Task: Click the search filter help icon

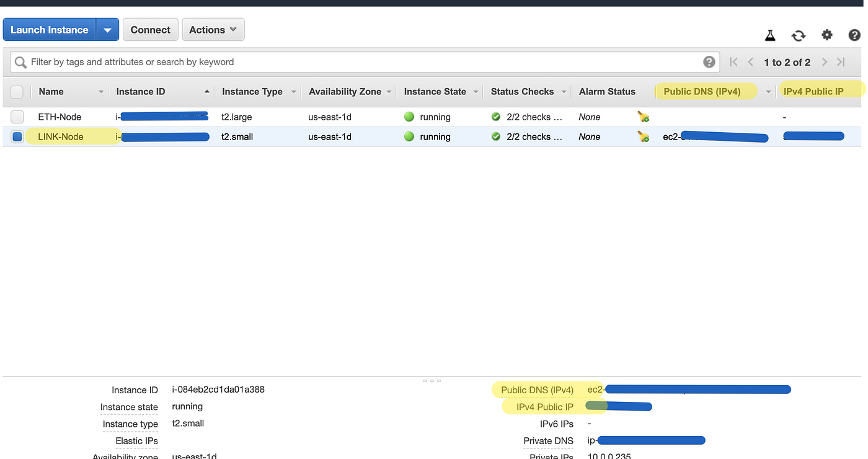Action: click(709, 62)
